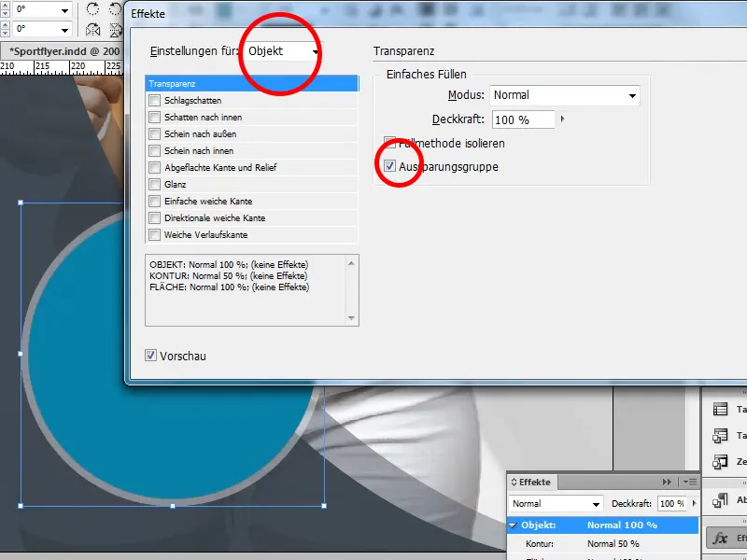This screenshot has width=747, height=560.
Task: Open Deckkraft slider arrow in dialog
Action: [x=562, y=119]
